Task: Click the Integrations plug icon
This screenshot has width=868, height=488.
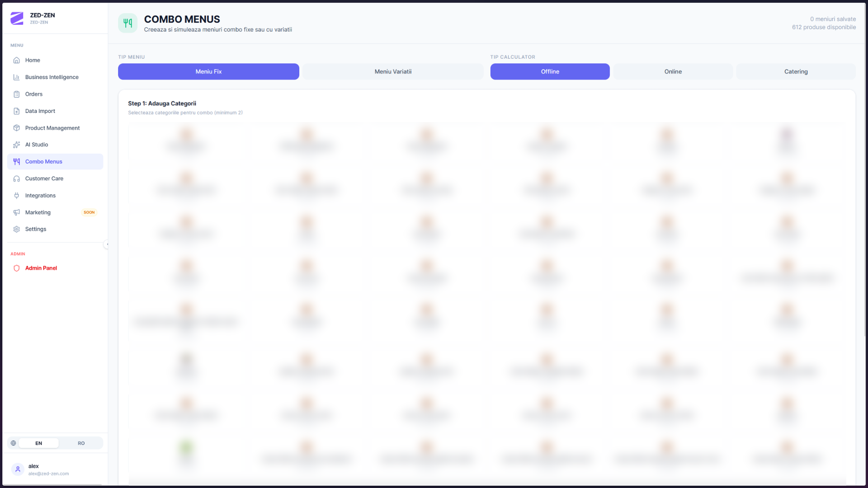Action: (17, 196)
